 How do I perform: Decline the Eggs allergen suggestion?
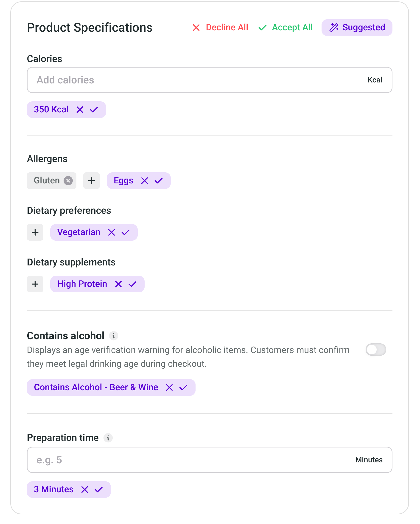tap(144, 181)
